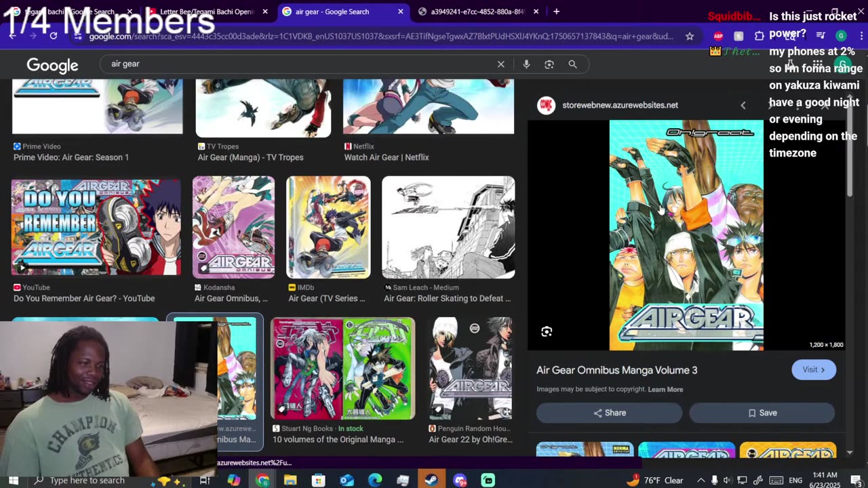This screenshot has height=488, width=868.
Task: Click the magnifier search icon
Action: [x=572, y=64]
